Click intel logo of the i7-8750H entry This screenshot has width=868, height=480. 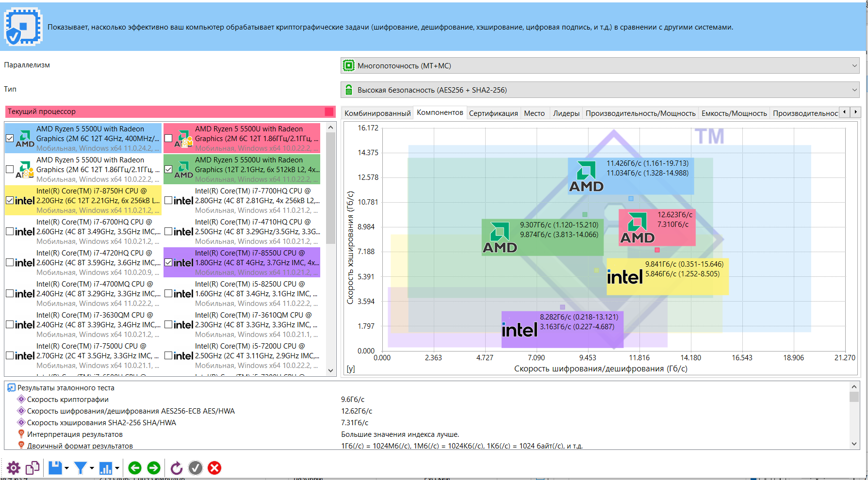click(x=25, y=201)
